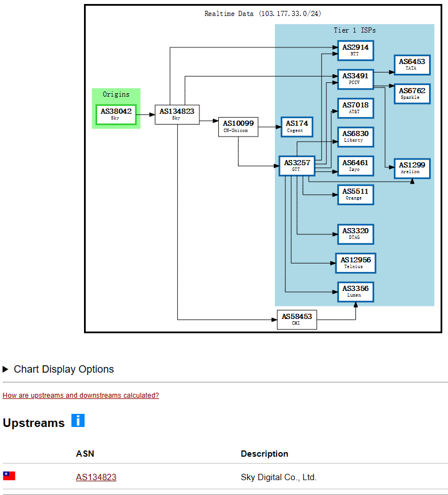Click the AS10099 CN-Unicom node
Viewport: 448px width, 495px height.
point(238,127)
